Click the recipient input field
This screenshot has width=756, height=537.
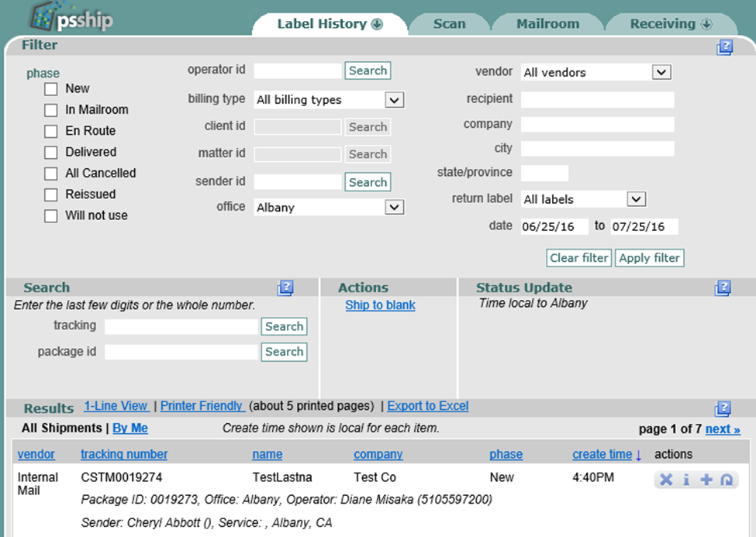(x=597, y=100)
